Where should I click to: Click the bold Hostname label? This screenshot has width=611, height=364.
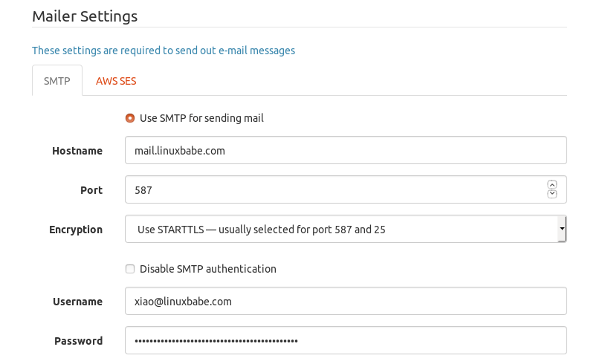[x=77, y=151]
